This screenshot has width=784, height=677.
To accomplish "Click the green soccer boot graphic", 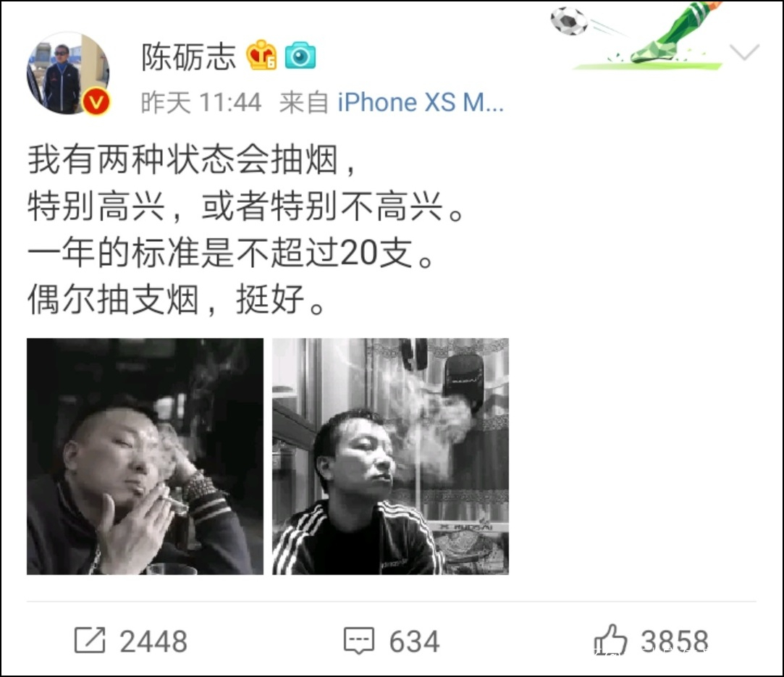I will [673, 34].
